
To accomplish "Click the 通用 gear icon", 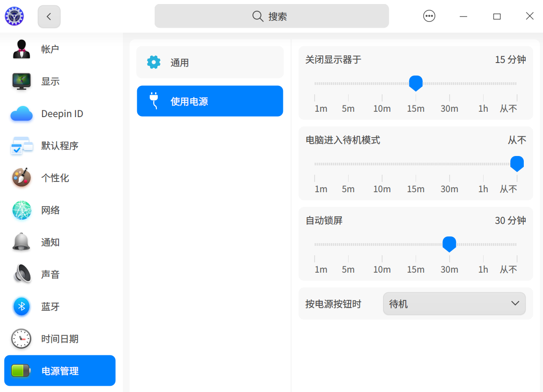I will click(x=154, y=62).
